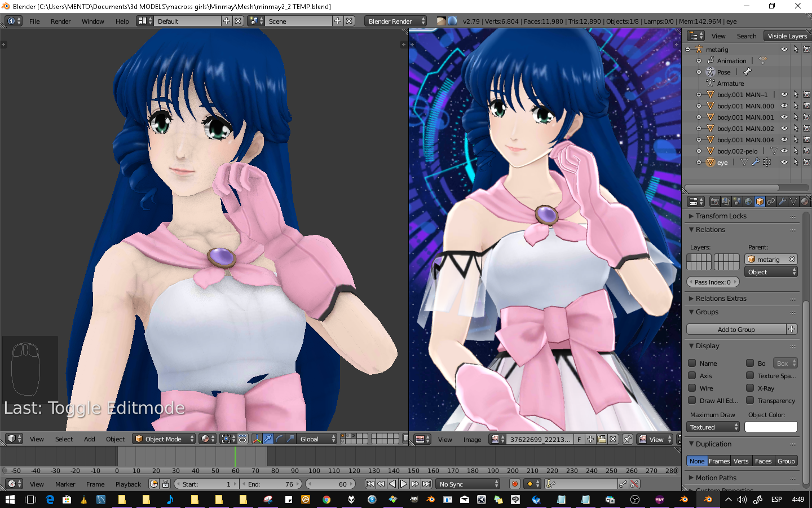This screenshot has width=812, height=508.
Task: Toggle automatic keyframe record button
Action: (514, 484)
